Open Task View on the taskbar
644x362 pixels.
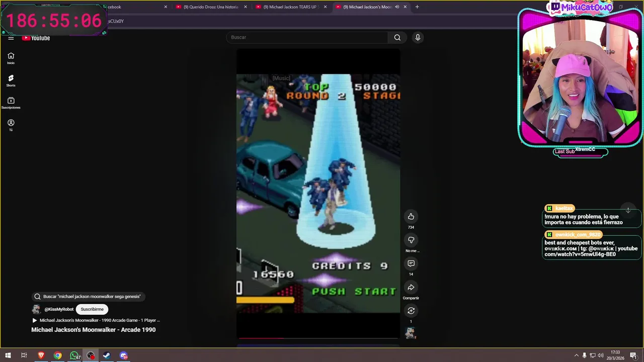(24, 355)
